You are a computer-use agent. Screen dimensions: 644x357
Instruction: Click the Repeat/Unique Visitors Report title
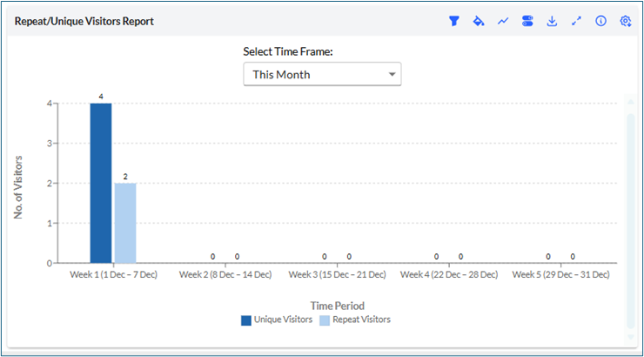click(84, 22)
